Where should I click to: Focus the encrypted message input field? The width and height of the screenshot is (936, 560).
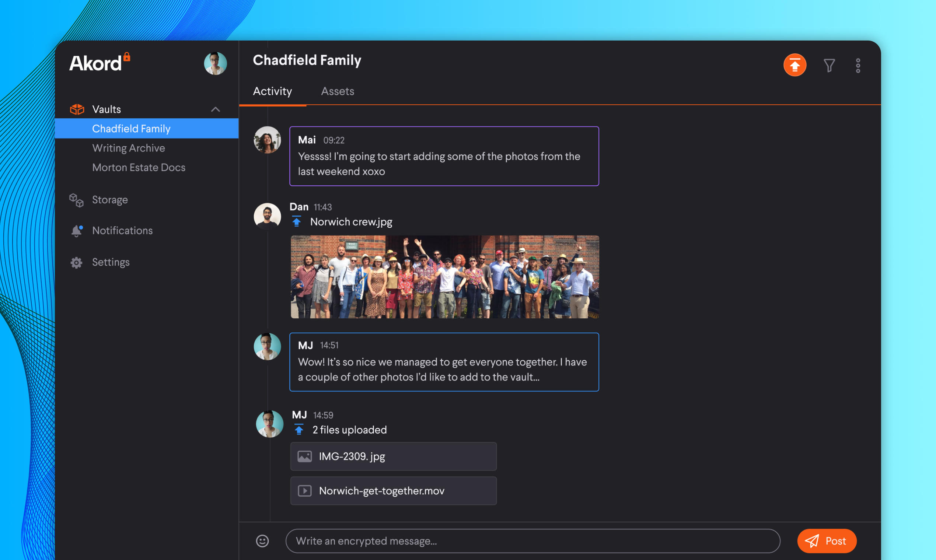point(532,541)
